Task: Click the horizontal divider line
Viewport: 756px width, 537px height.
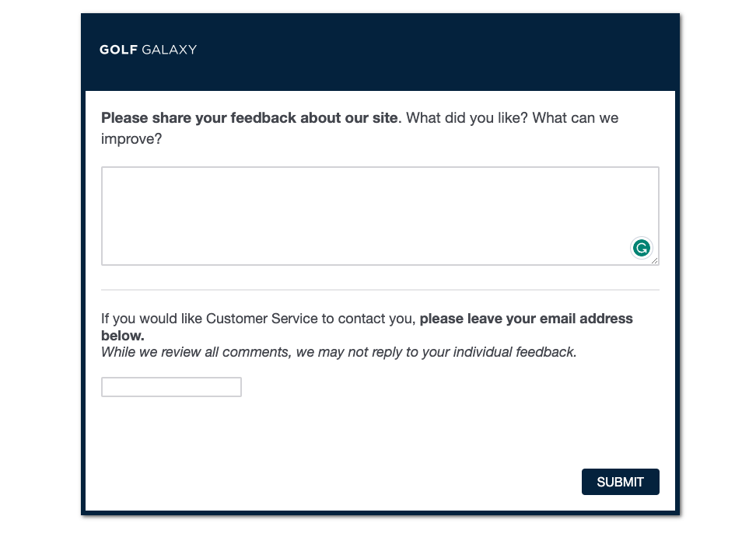Action: (x=380, y=289)
